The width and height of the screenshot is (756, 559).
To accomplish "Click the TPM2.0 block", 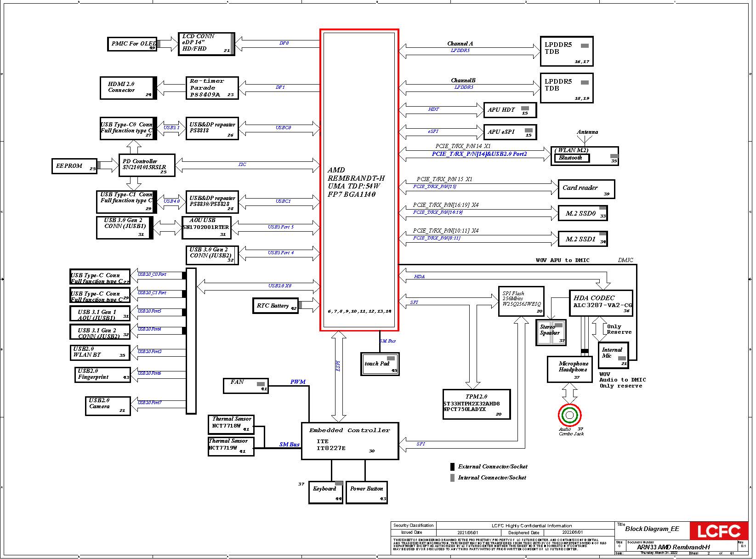I will pos(476,404).
